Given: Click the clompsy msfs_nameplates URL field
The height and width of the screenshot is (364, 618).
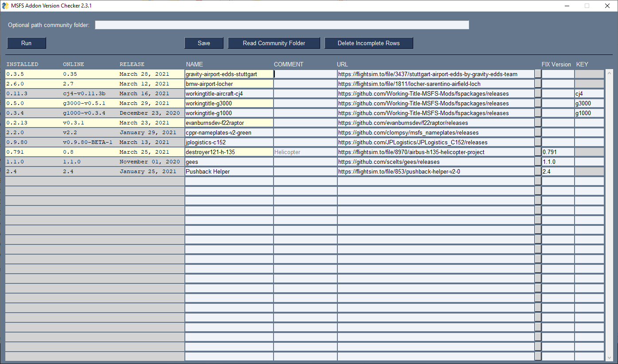Looking at the screenshot, I should (x=436, y=132).
